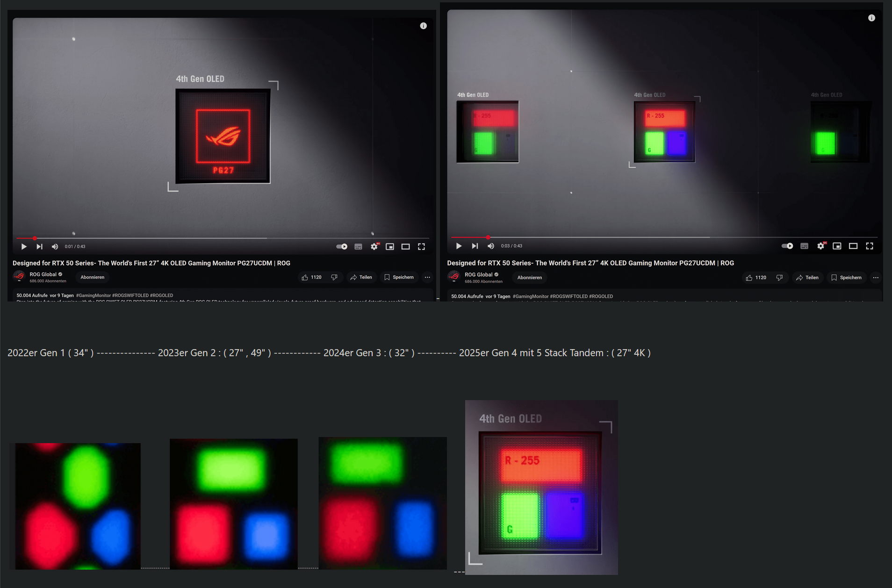This screenshot has width=892, height=588.
Task: Open the info (i) icon on the right video
Action: (x=871, y=18)
